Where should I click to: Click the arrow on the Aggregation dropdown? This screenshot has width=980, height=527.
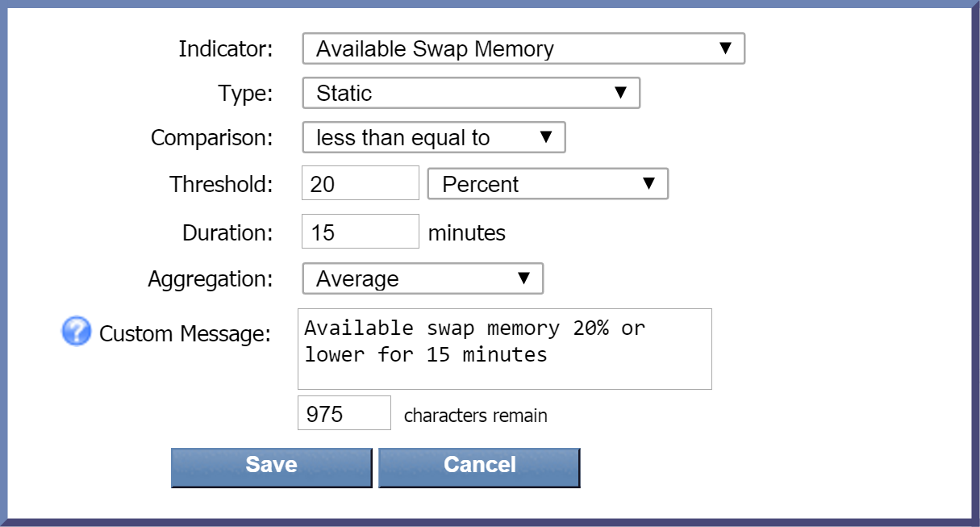tap(523, 278)
